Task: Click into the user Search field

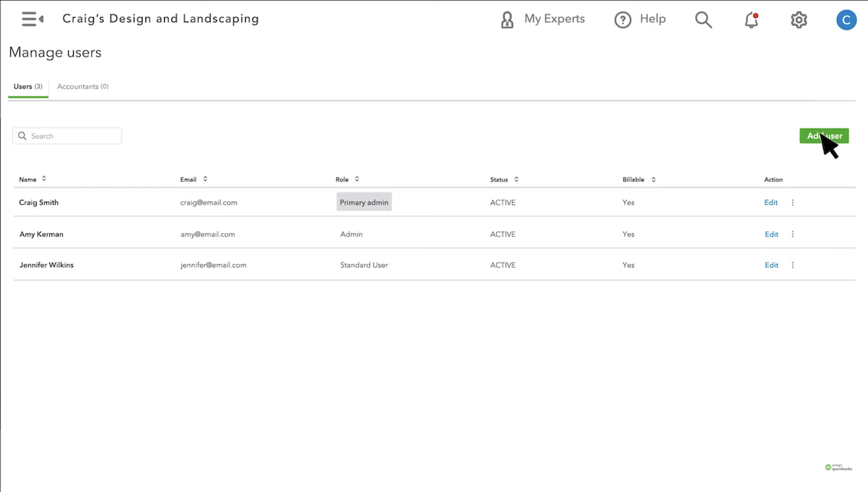Action: [x=67, y=136]
